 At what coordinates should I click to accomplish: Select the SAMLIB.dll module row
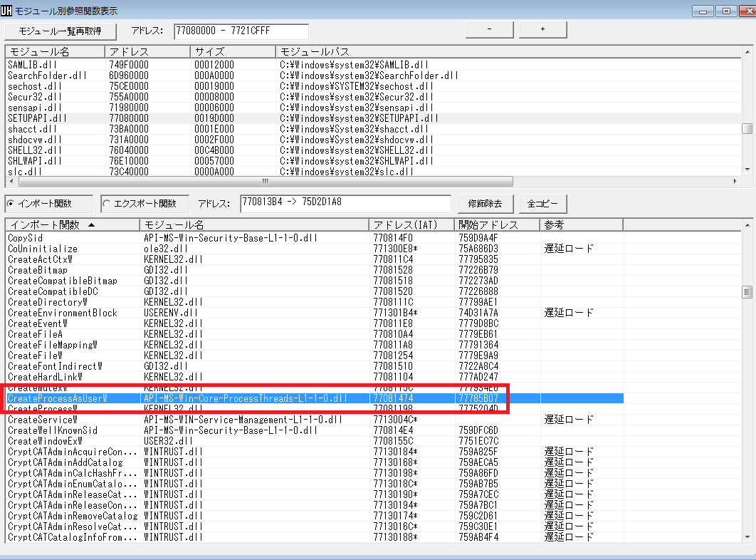click(x=374, y=65)
